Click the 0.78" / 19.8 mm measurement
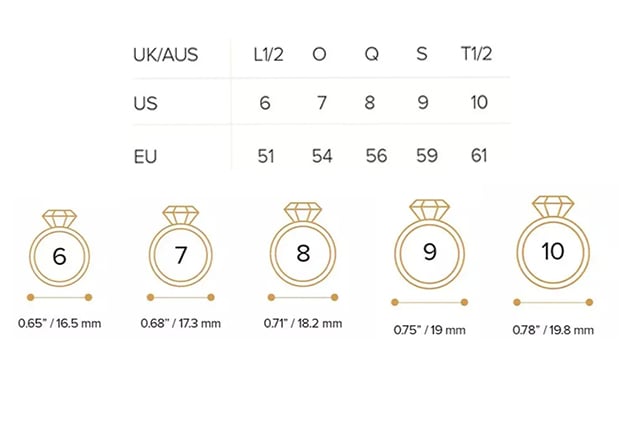Image resolution: width=627 pixels, height=433 pixels. [x=553, y=329]
